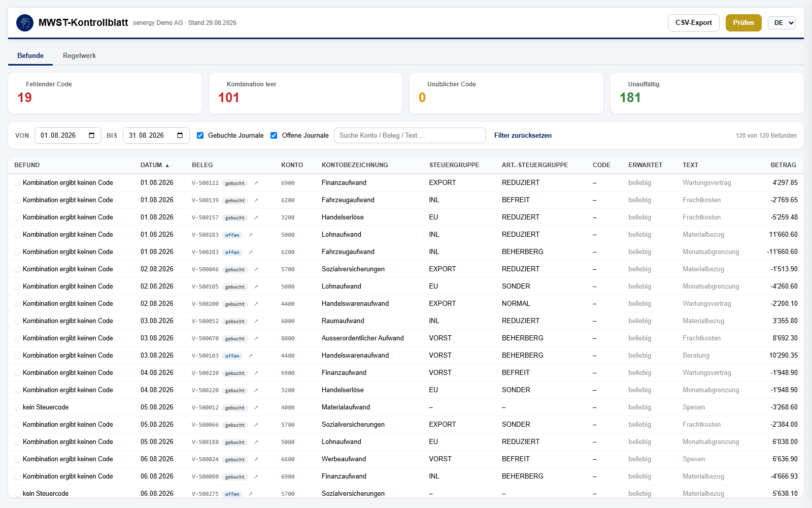Sort by the BETRAG column header
The image size is (812, 508).
pos(783,165)
